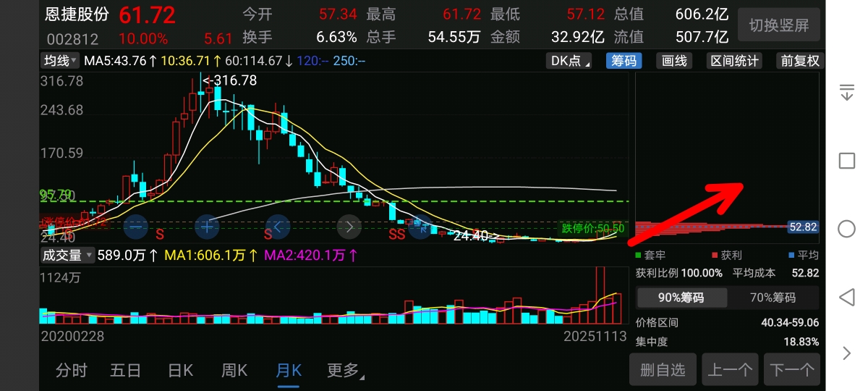This screenshot has height=391, width=868.
Task: Click 换手 value 6.63%
Action: coord(336,37)
